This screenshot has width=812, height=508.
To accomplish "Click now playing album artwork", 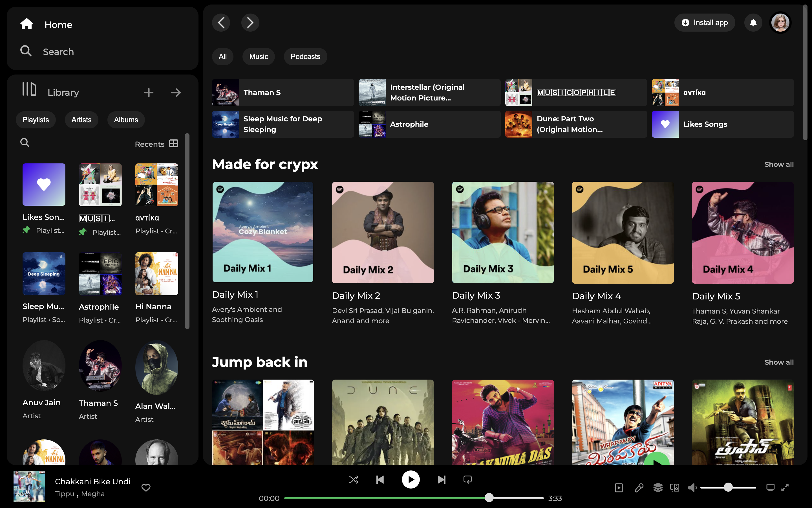I will pyautogui.click(x=29, y=486).
